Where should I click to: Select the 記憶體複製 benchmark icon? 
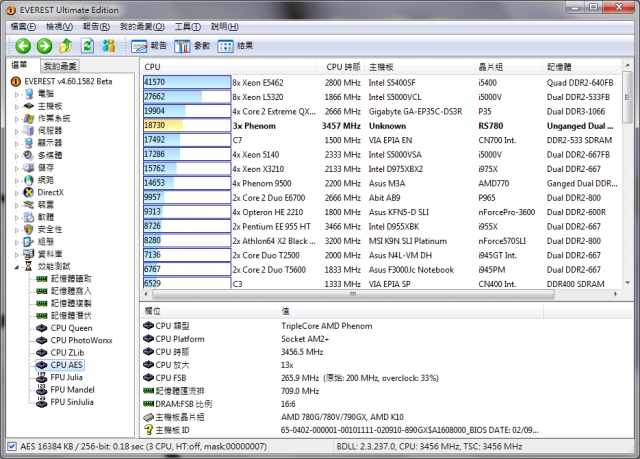(x=42, y=304)
